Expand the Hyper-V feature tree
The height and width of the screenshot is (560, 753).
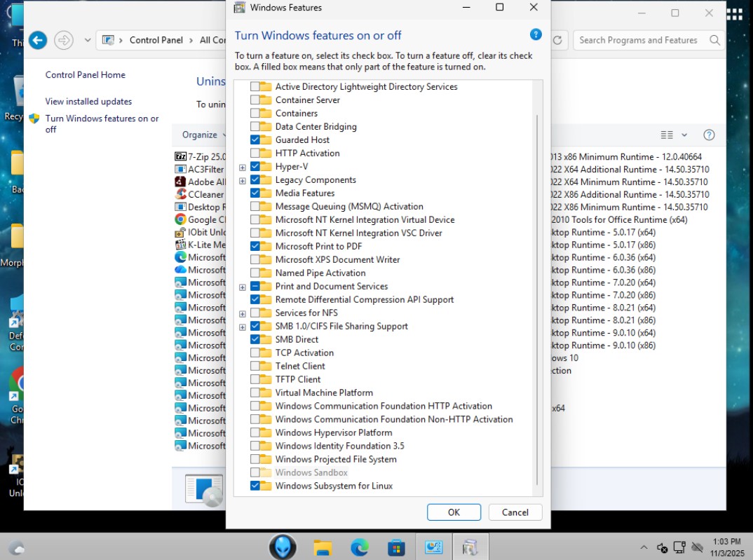(x=243, y=167)
